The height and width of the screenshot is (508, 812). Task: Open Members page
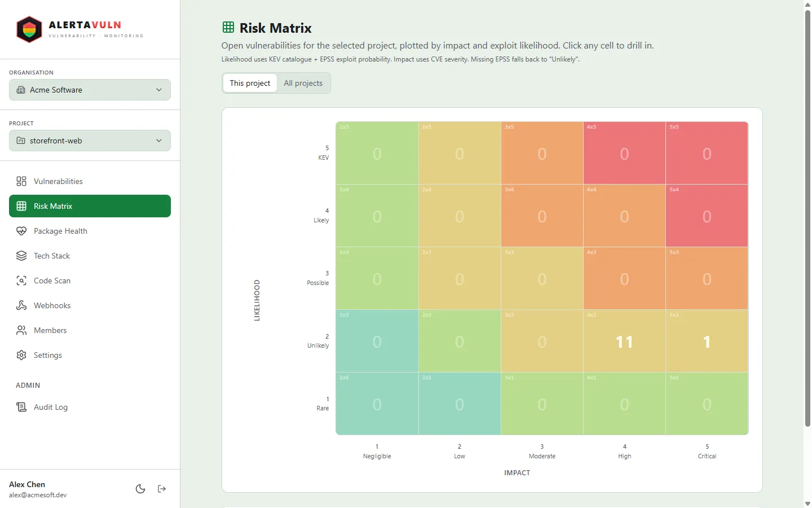[90, 330]
